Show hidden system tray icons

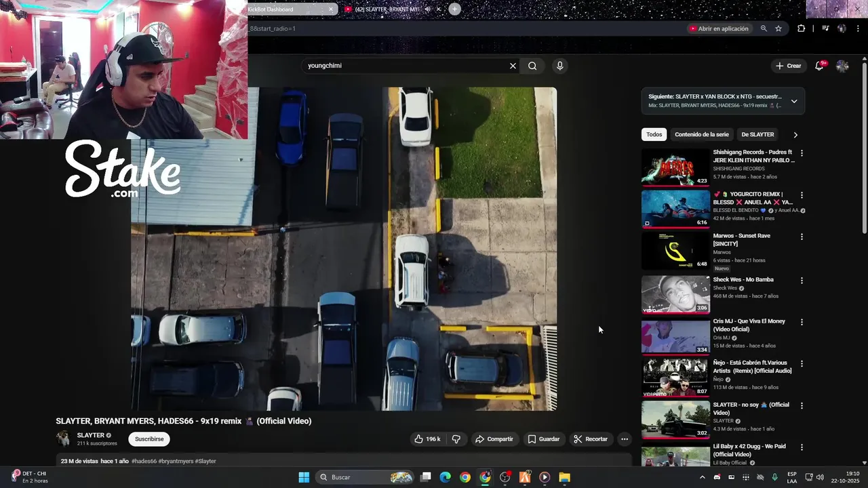pyautogui.click(x=702, y=477)
